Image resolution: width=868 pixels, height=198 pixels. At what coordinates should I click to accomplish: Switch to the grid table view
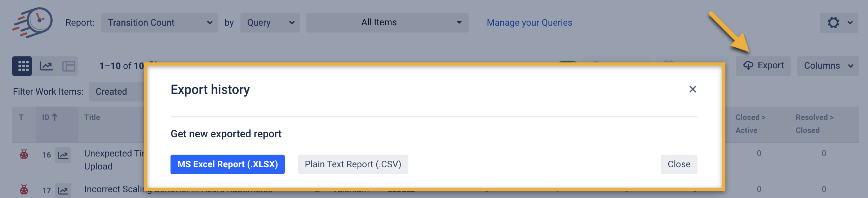tap(22, 66)
